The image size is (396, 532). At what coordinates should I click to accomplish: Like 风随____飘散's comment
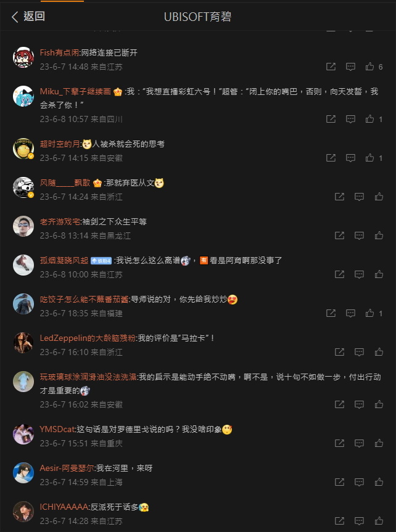[x=379, y=197]
